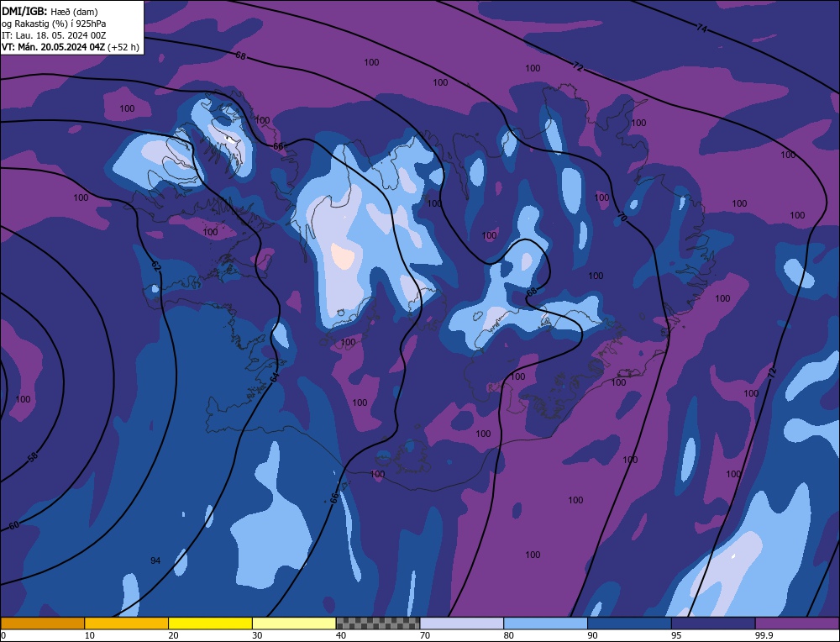Click the medium blue 90–95 legend swatch
This screenshot has height=642, width=840.
tap(629, 623)
